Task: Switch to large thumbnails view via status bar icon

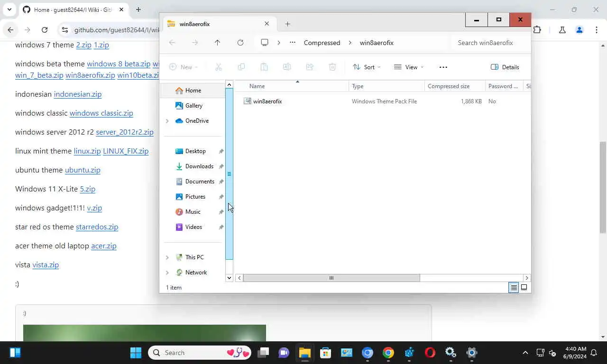Action: pos(524,287)
